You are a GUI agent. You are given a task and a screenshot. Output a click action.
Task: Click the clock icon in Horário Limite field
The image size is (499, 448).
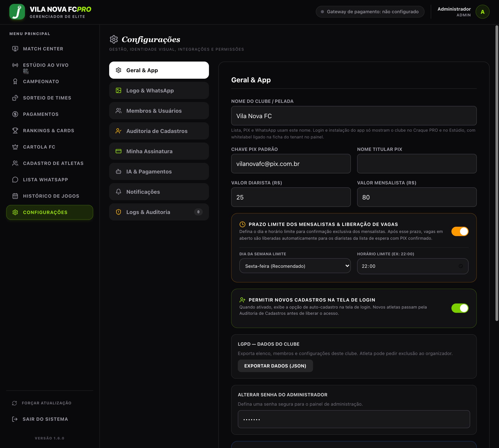click(461, 266)
